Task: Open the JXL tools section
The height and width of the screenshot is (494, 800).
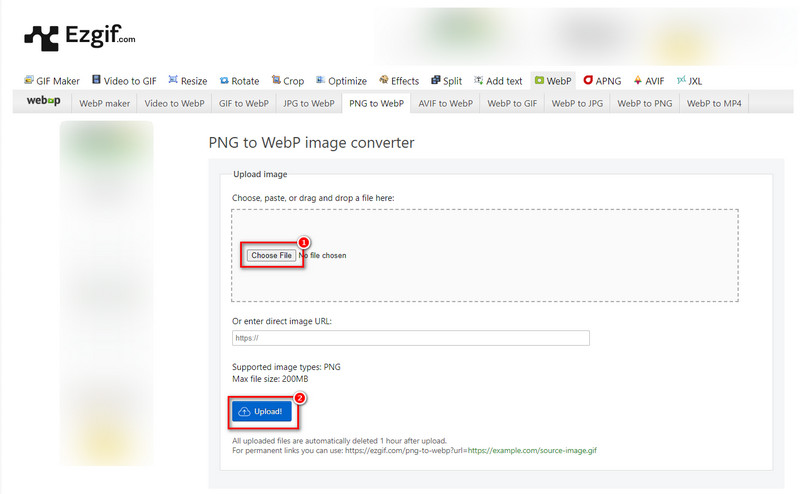Action: tap(689, 81)
